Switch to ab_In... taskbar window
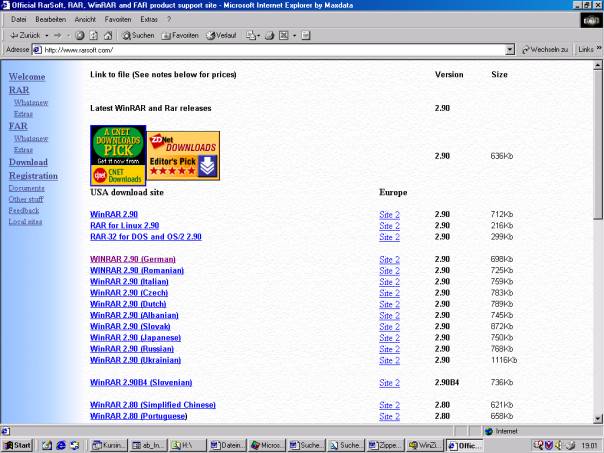 148,445
